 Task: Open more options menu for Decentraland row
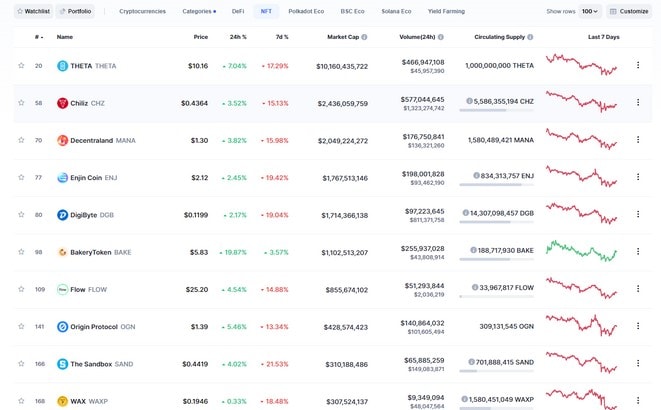pyautogui.click(x=638, y=139)
